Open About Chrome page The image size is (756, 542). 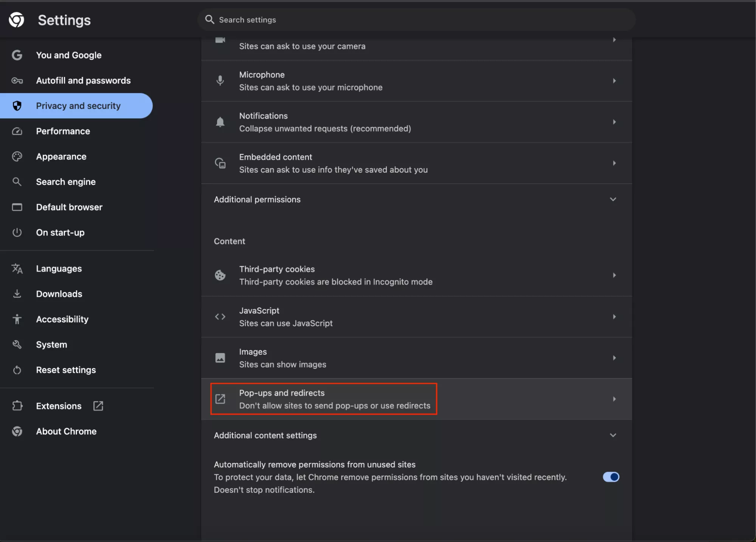tap(66, 431)
